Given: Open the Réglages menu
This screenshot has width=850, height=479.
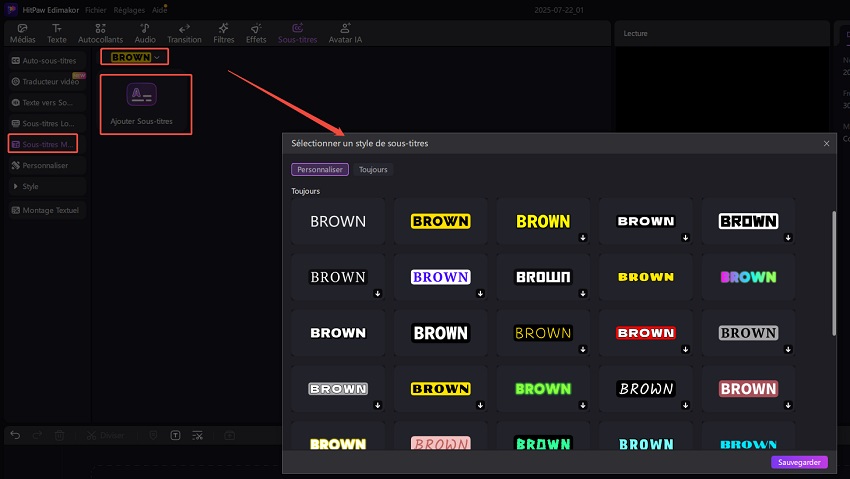Looking at the screenshot, I should point(131,9).
